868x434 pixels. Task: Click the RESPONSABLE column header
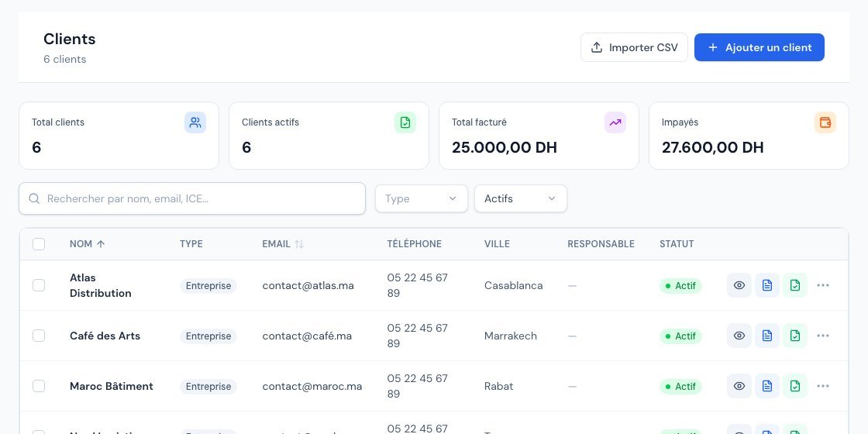601,244
